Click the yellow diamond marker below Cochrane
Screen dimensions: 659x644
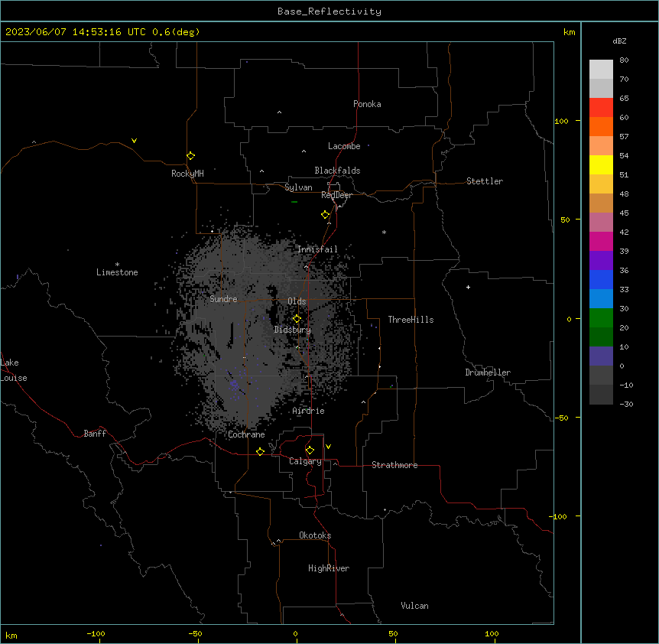click(x=260, y=451)
